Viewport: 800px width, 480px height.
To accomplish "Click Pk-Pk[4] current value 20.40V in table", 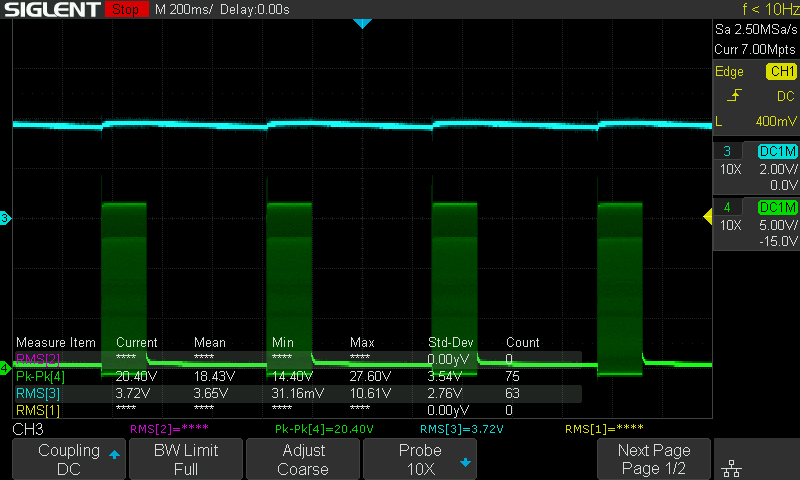I will coord(136,376).
